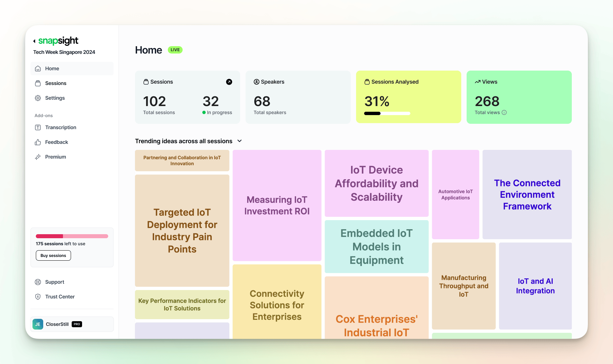
Task: Switch to the Sessions section
Action: pyautogui.click(x=55, y=83)
